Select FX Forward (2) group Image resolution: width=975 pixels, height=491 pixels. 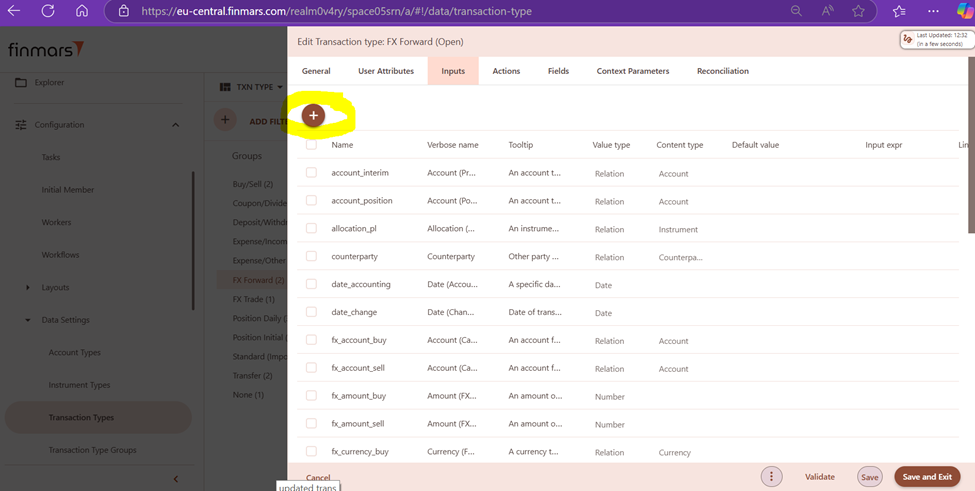click(x=259, y=280)
